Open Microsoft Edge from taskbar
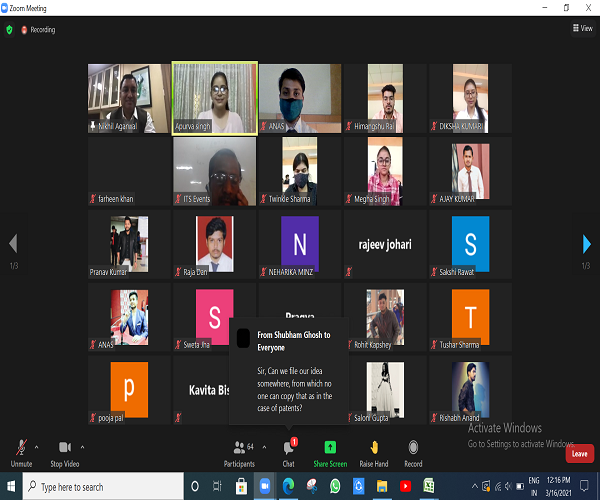 tap(288, 486)
